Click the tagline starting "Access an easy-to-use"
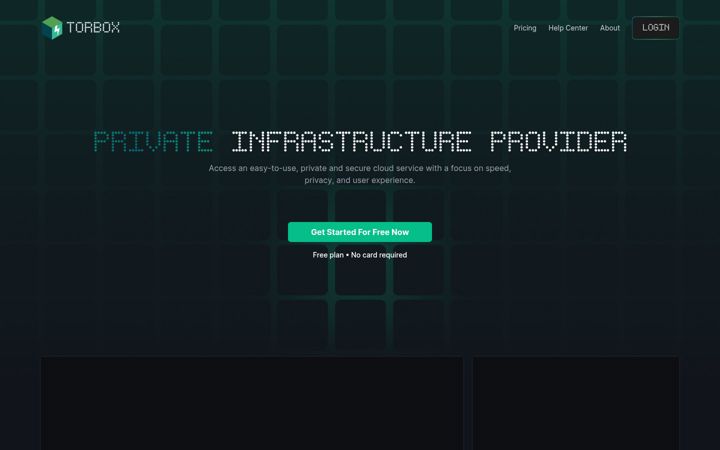Viewport: 720px width, 450px height. coord(360,174)
